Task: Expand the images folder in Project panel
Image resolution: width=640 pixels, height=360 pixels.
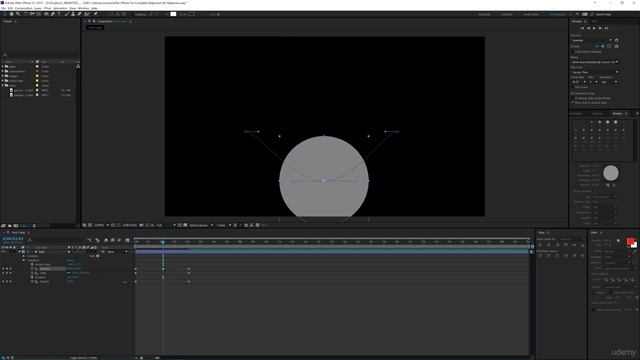Action: click(x=2, y=76)
